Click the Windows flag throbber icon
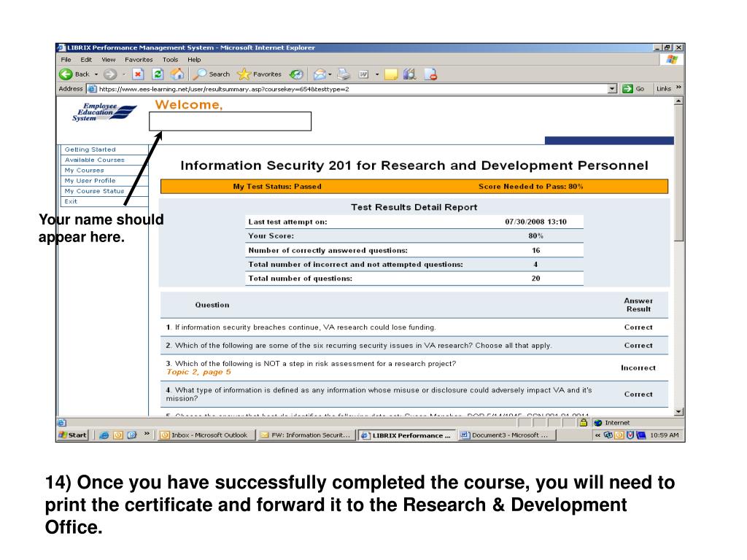Screen dimensions: 747x560 pos(672,60)
